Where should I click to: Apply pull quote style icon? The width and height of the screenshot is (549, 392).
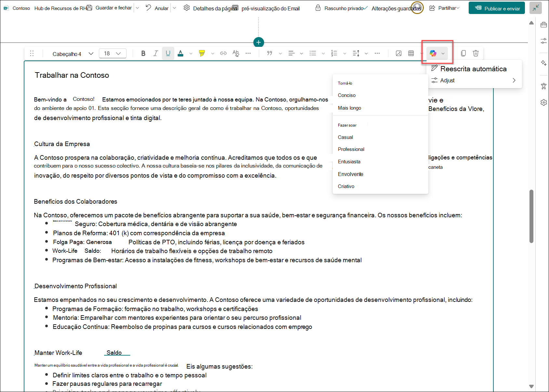pyautogui.click(x=270, y=53)
